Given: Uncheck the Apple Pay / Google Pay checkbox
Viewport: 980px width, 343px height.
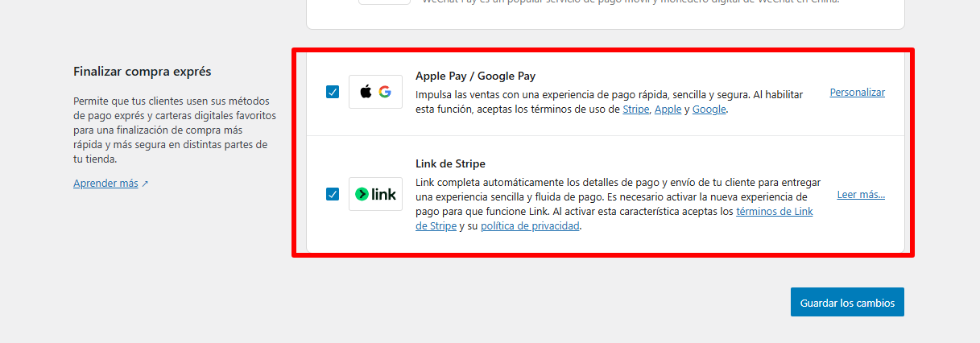Looking at the screenshot, I should point(333,92).
